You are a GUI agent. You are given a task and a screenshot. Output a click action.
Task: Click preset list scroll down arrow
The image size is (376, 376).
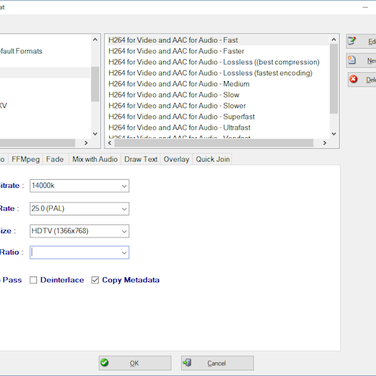point(334,134)
